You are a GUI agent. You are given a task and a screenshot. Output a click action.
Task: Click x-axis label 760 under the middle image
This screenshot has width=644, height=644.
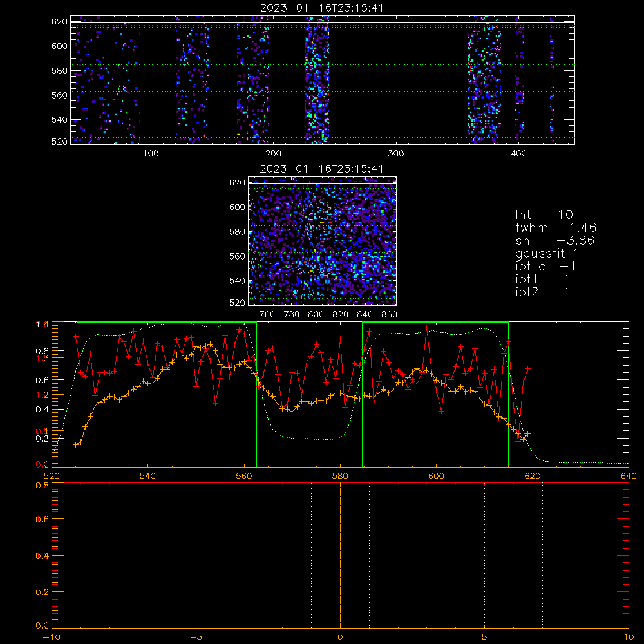click(267, 315)
